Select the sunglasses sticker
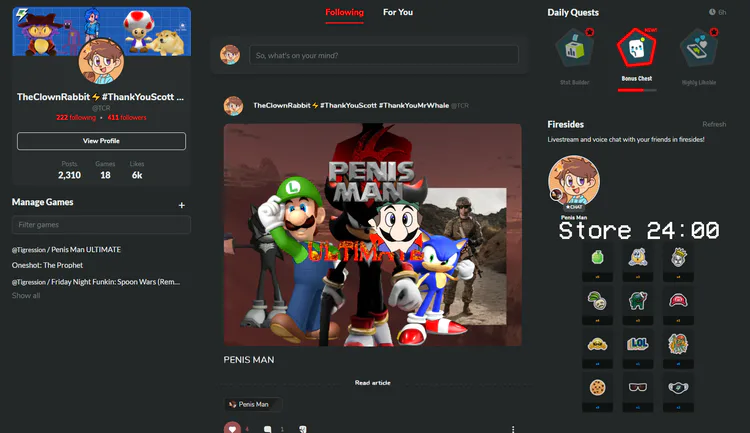The height and width of the screenshot is (433, 750). (x=638, y=387)
